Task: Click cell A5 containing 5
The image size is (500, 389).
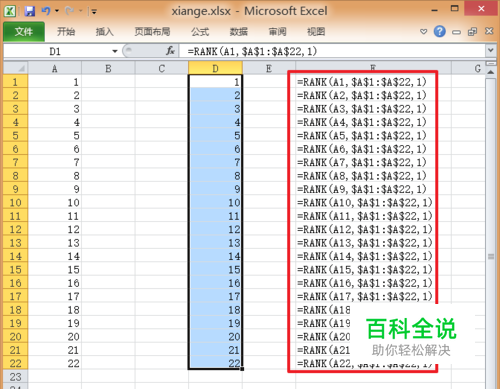Action: 55,135
